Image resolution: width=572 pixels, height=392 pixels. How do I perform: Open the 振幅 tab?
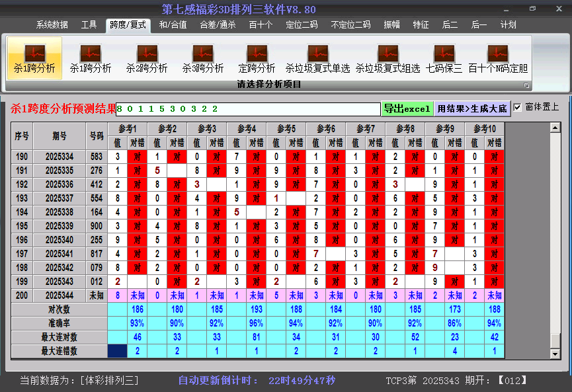pos(392,25)
